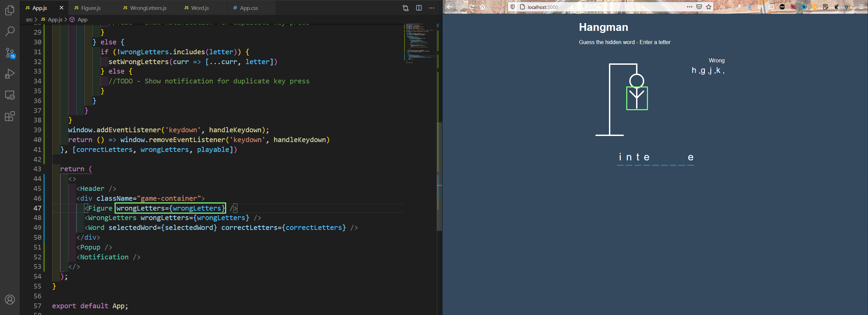Click the wrongLetters prop on Figure line
868x315 pixels.
171,208
